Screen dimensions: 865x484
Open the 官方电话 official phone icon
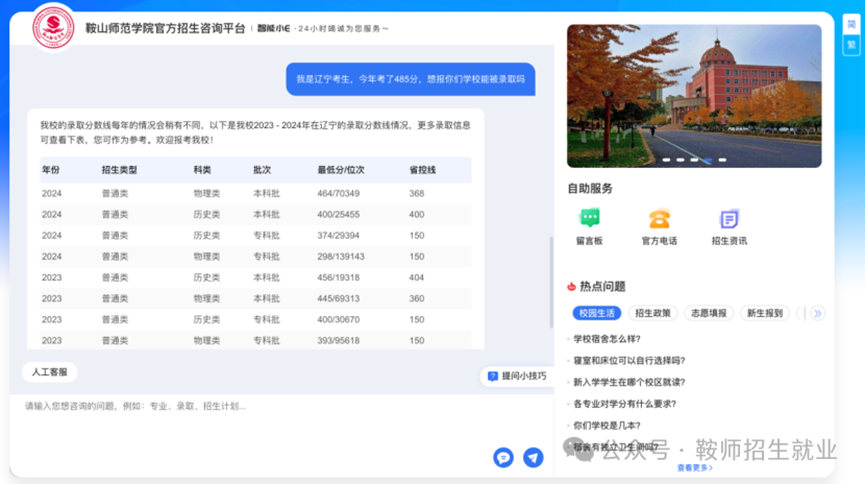tap(659, 219)
